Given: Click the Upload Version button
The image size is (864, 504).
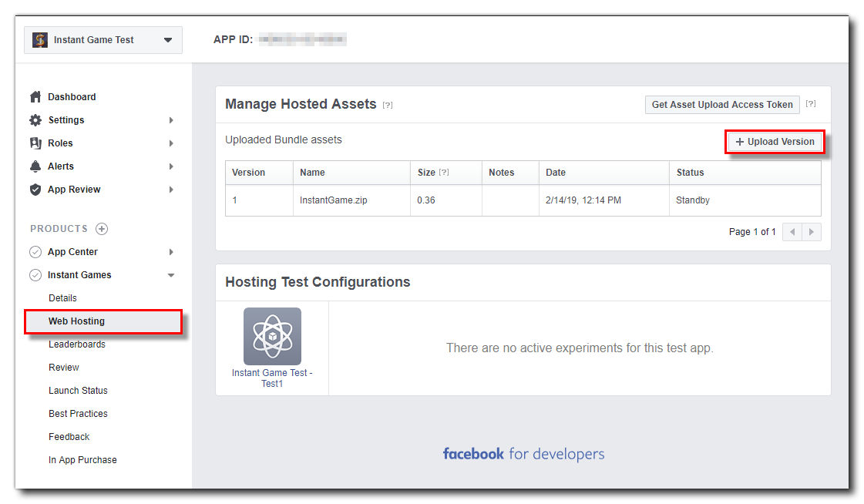Looking at the screenshot, I should (x=775, y=142).
